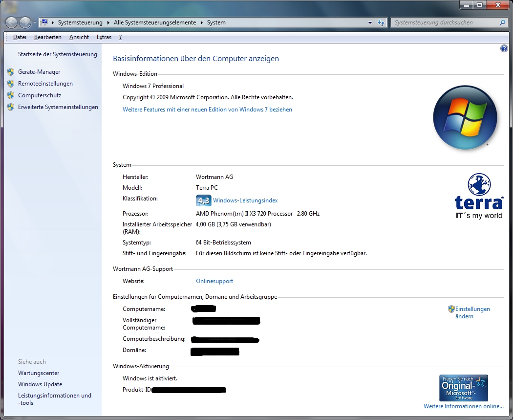Close the System window

pos(498,5)
